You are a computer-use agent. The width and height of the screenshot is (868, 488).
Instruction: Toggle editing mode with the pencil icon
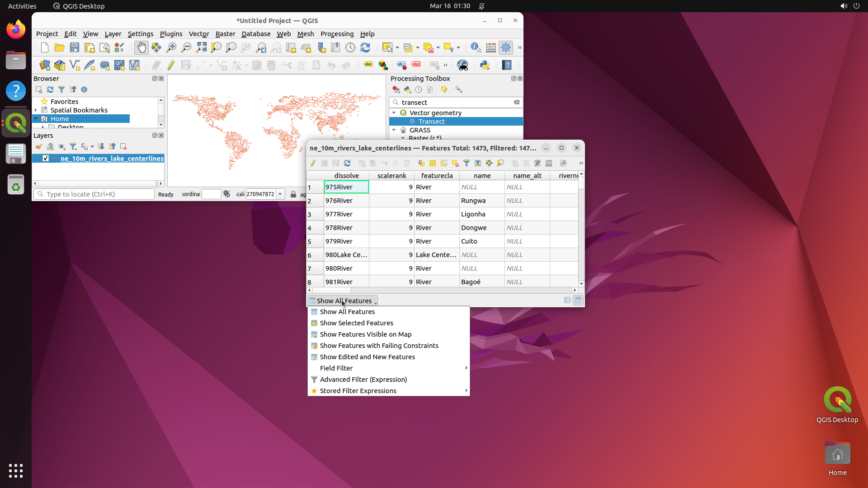(x=312, y=163)
